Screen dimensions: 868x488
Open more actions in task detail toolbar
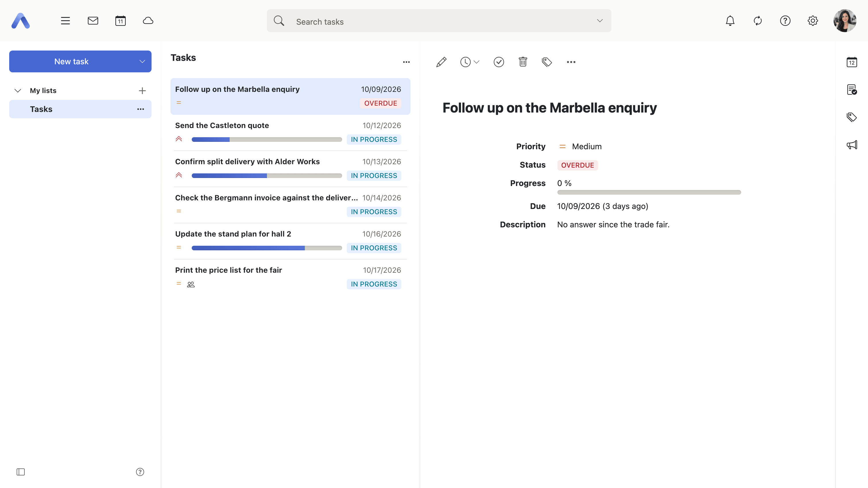(x=571, y=62)
